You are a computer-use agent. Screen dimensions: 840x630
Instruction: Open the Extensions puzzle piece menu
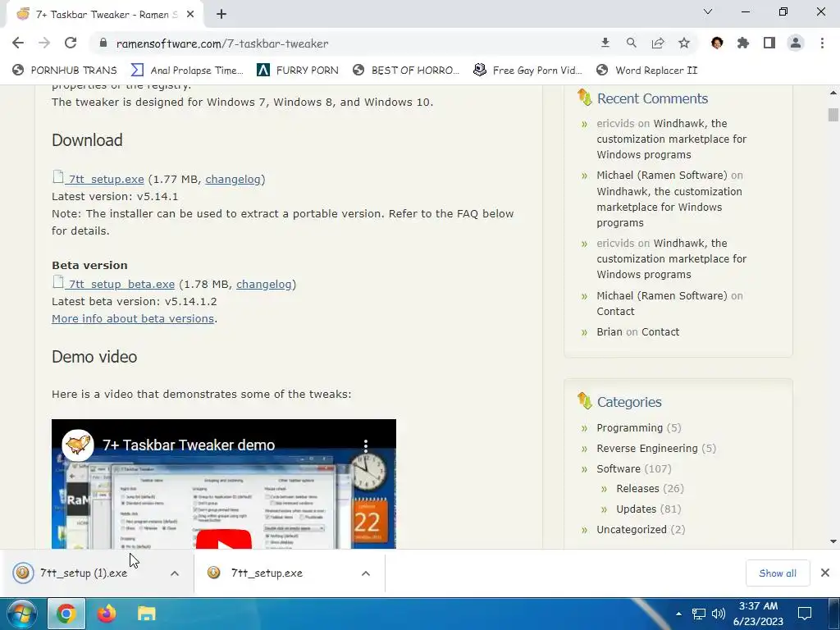pyautogui.click(x=743, y=43)
